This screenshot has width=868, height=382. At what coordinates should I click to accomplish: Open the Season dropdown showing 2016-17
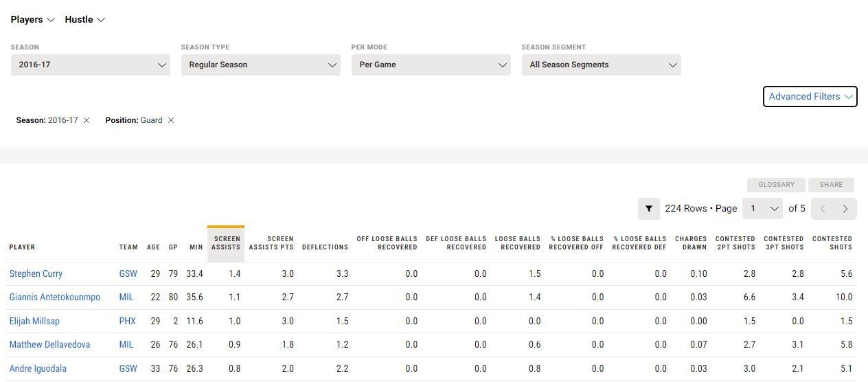(x=91, y=65)
